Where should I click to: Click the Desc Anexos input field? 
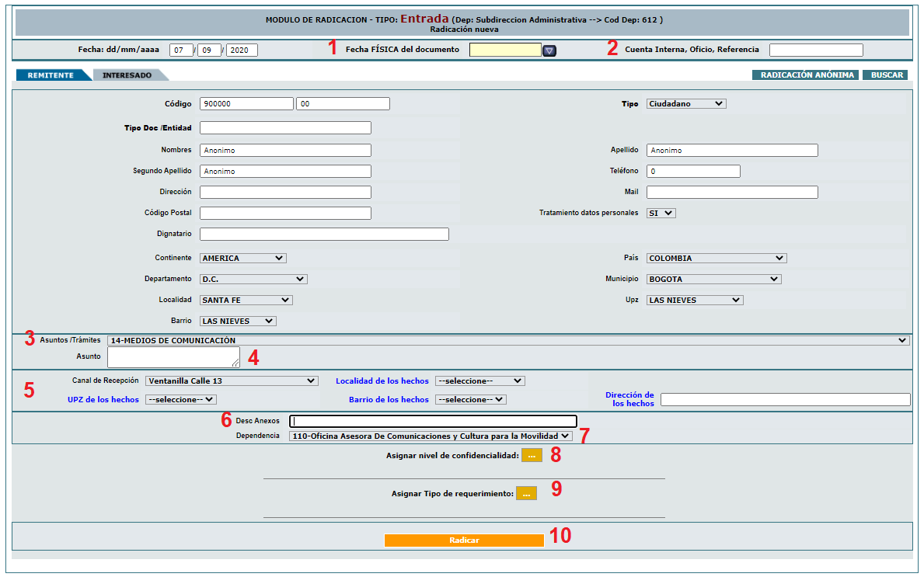(433, 421)
